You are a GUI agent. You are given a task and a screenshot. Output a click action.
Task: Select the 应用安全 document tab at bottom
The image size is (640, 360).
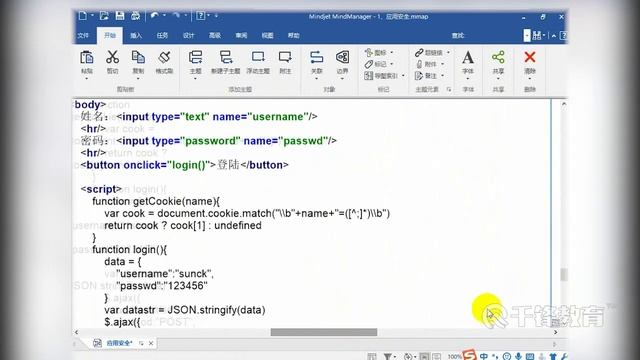[119, 343]
